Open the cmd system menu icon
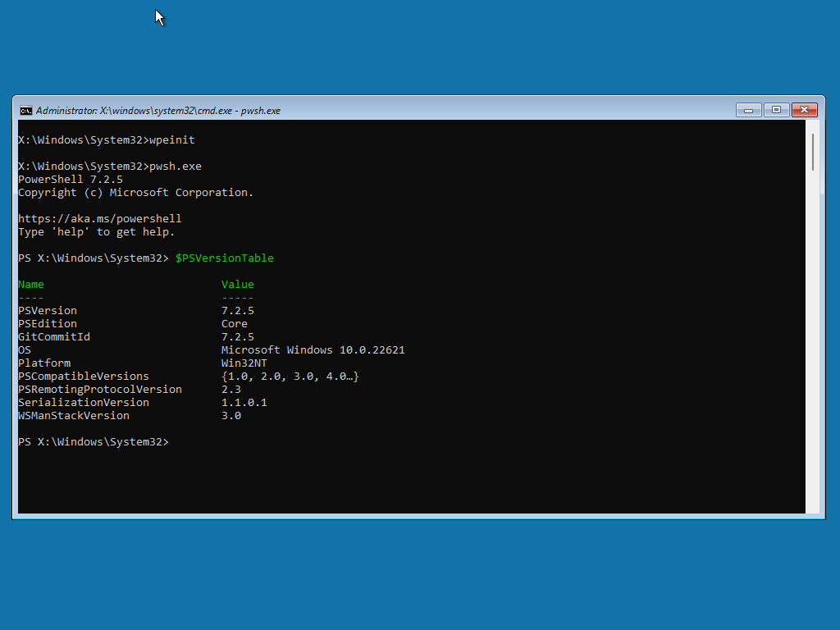Viewport: 840px width, 630px height. [26, 111]
